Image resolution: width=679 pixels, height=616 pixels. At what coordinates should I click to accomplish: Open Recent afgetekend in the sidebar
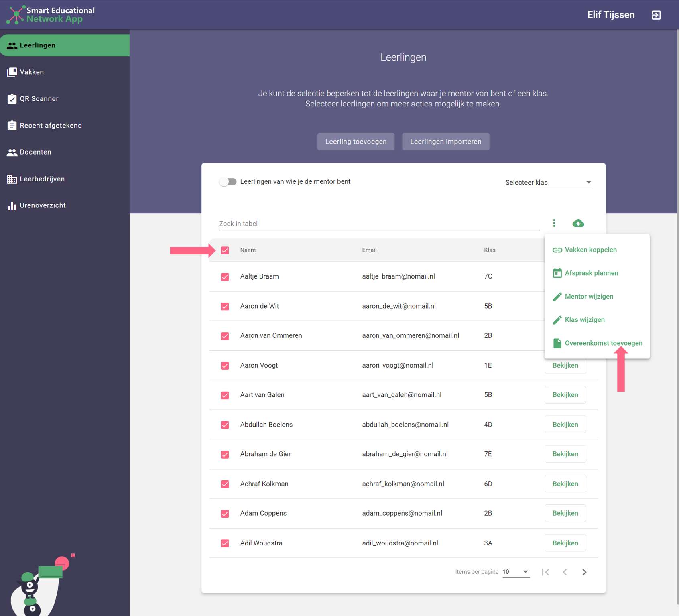pyautogui.click(x=51, y=126)
